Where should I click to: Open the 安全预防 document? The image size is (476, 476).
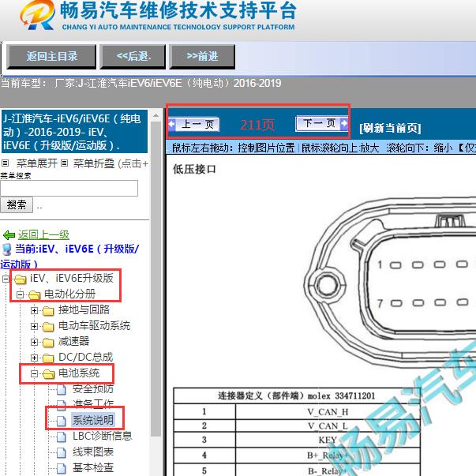click(x=93, y=389)
